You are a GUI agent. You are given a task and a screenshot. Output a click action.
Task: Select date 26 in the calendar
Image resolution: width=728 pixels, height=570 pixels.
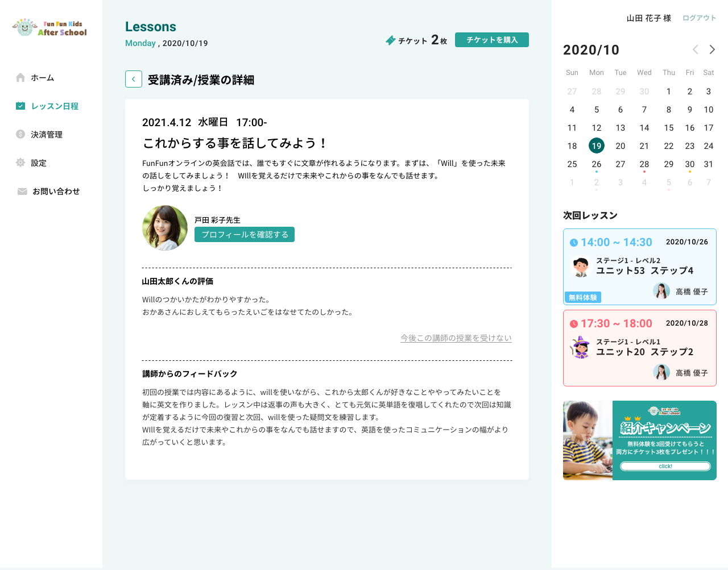pos(596,164)
